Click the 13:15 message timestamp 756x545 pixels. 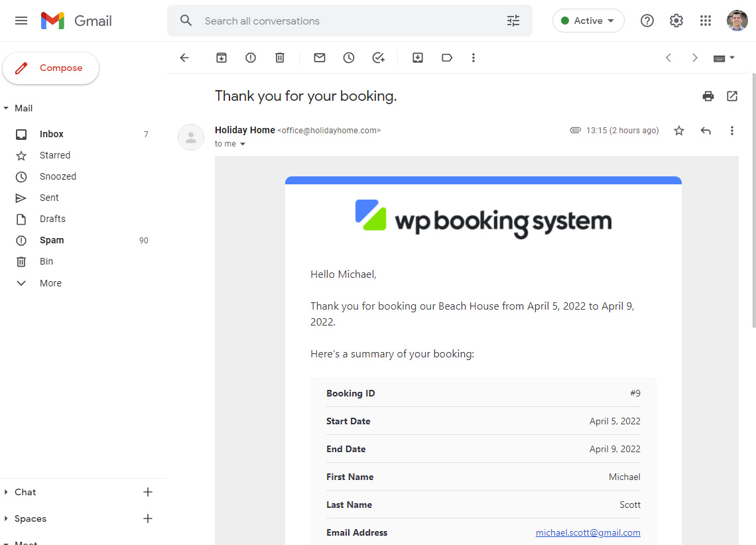coord(622,131)
